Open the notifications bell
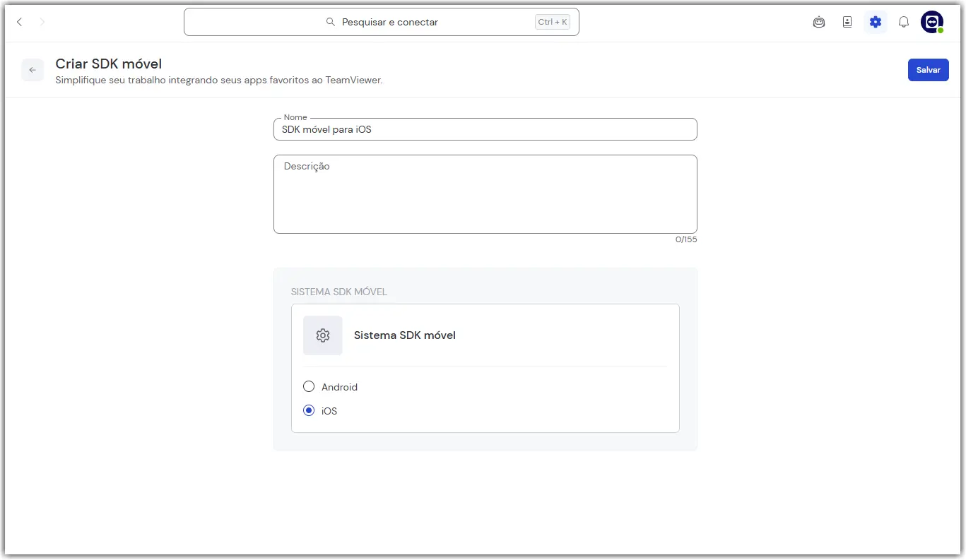 point(904,22)
